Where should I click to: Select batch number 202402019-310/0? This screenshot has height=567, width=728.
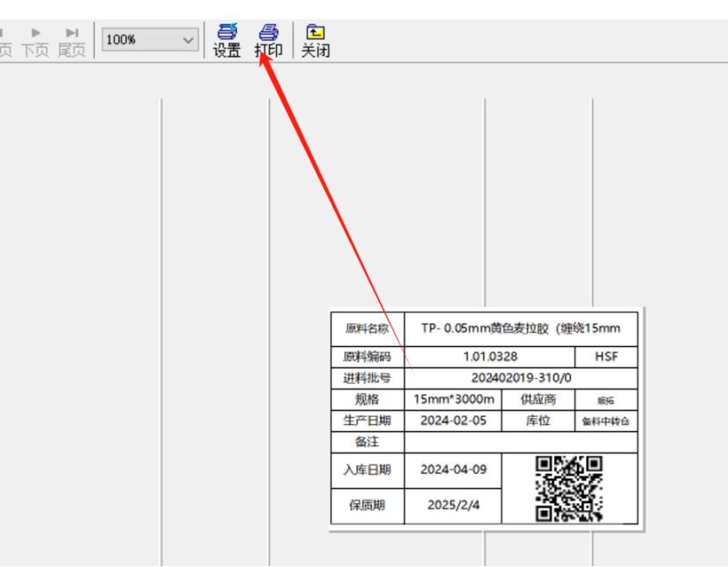point(521,378)
